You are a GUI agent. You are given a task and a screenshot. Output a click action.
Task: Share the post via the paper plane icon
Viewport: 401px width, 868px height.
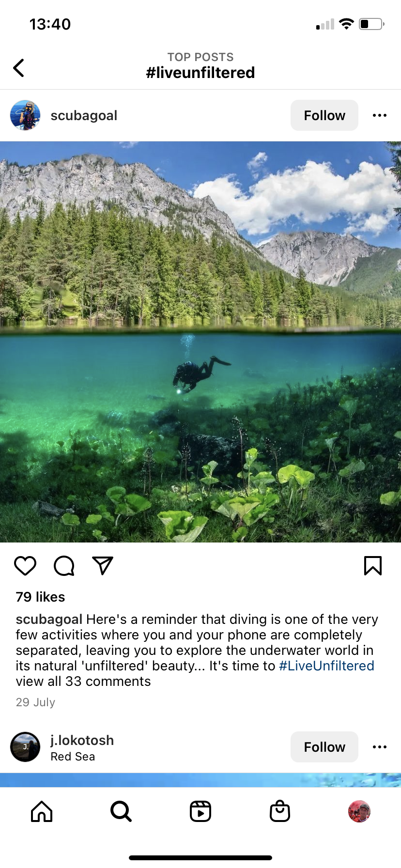click(x=103, y=566)
